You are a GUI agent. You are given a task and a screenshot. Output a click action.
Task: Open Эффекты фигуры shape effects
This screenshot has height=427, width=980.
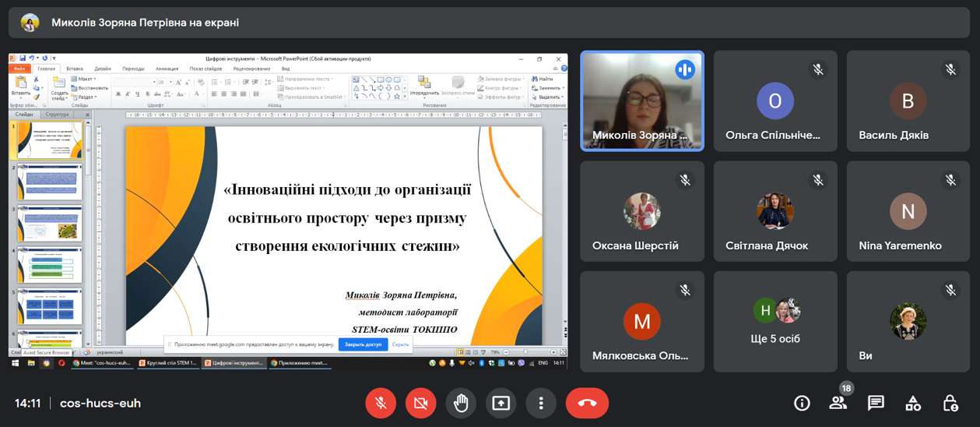(501, 97)
